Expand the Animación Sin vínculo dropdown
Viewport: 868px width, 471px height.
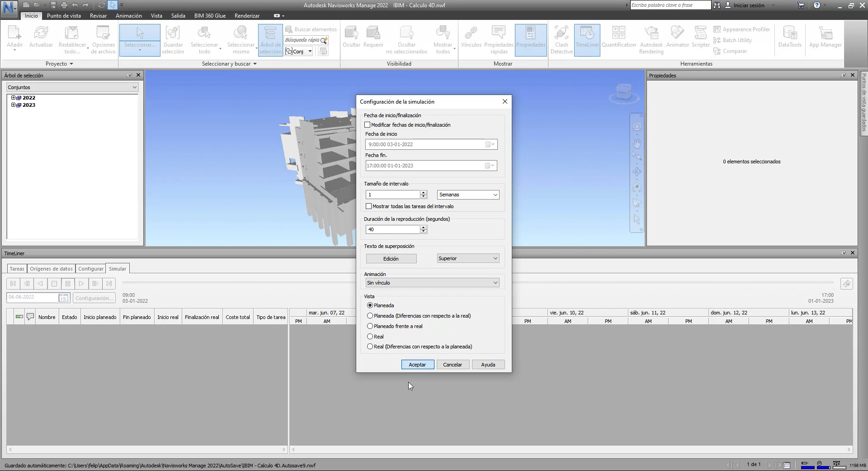432,283
